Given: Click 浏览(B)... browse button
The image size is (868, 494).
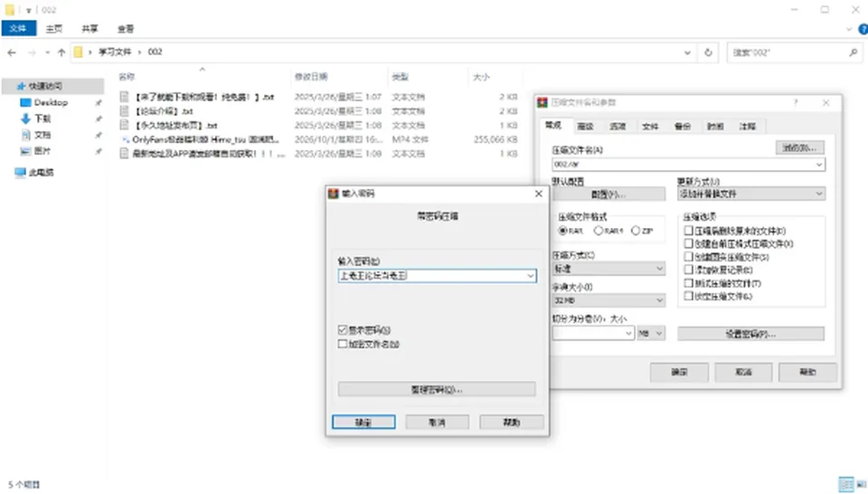Looking at the screenshot, I should click(x=800, y=147).
